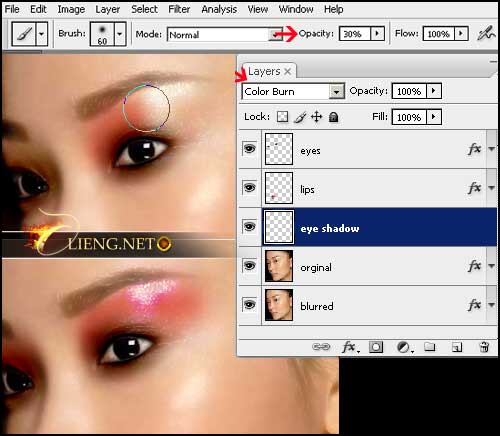Screen dimensions: 500x436
Task: Click the Fill 100% field
Action: click(x=409, y=117)
